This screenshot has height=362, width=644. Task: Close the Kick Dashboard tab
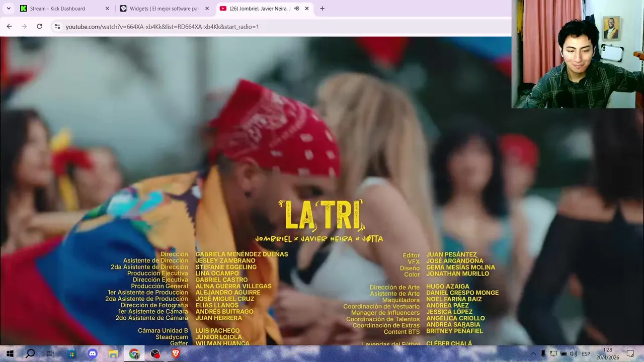107,9
